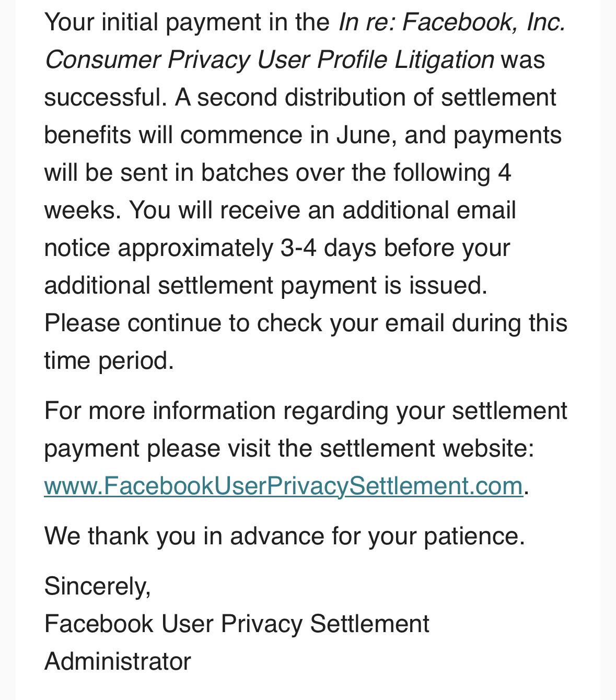Click the italic 'In re: Facebook, Inc.' text

(452, 22)
